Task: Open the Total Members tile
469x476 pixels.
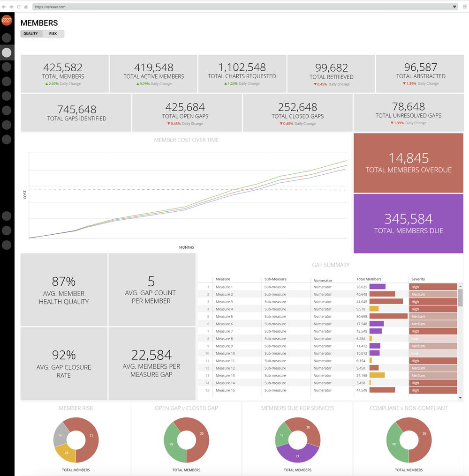Action: (x=64, y=74)
